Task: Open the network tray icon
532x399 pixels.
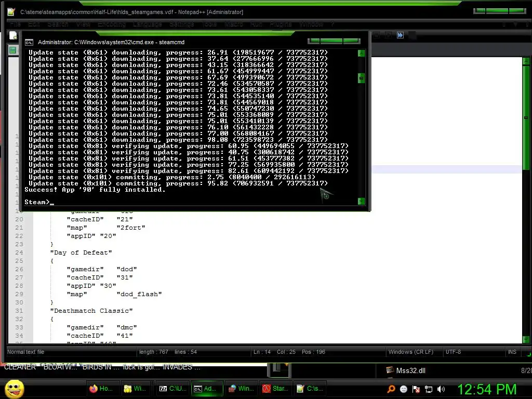Action: pos(429,389)
